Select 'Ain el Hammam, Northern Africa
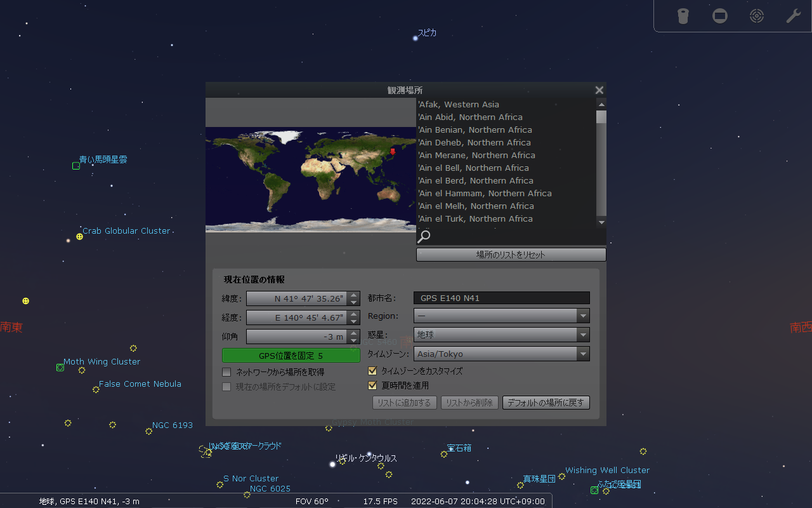This screenshot has height=508, width=812. [x=506, y=193]
